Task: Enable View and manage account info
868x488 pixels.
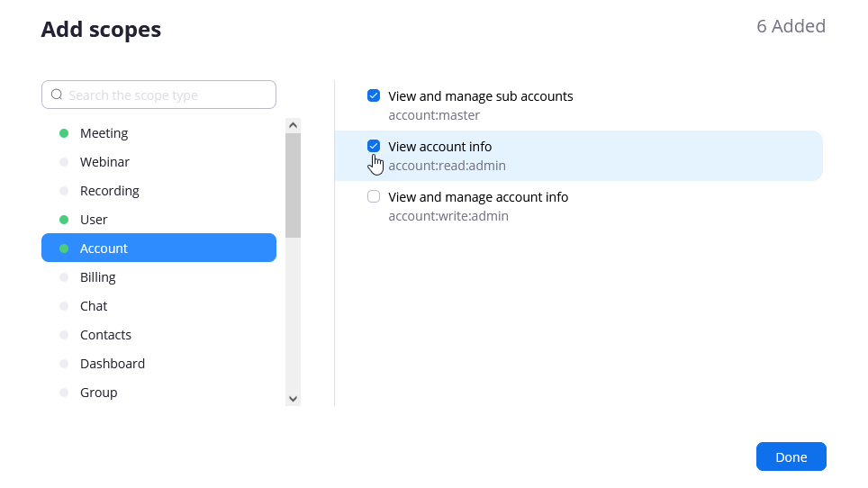Action: pyautogui.click(x=374, y=196)
